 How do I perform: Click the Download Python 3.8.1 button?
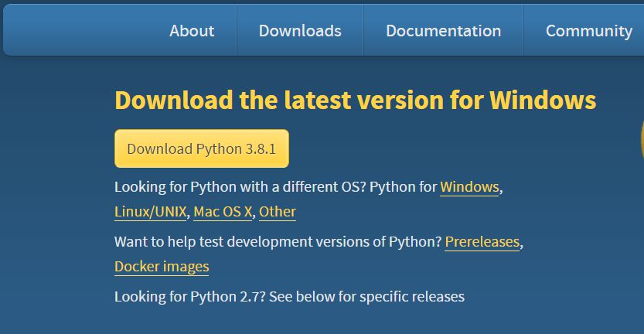tap(202, 148)
